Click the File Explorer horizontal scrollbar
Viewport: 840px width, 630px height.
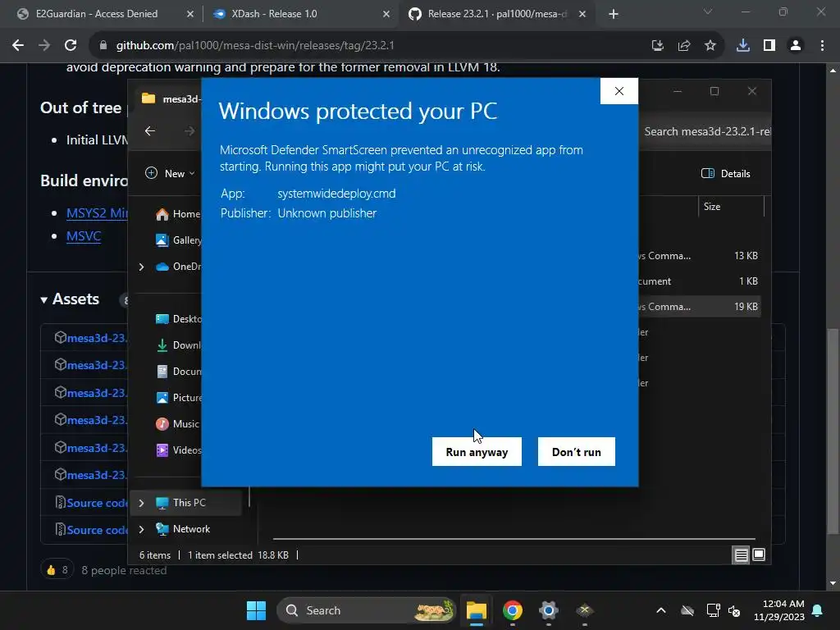point(514,538)
